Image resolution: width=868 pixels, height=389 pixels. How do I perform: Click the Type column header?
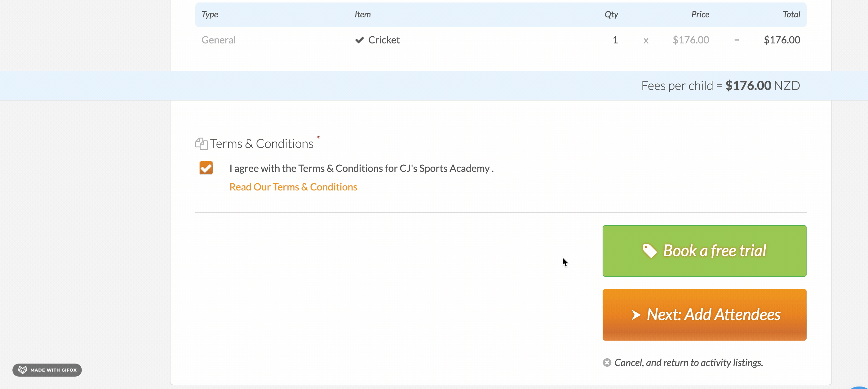(210, 15)
